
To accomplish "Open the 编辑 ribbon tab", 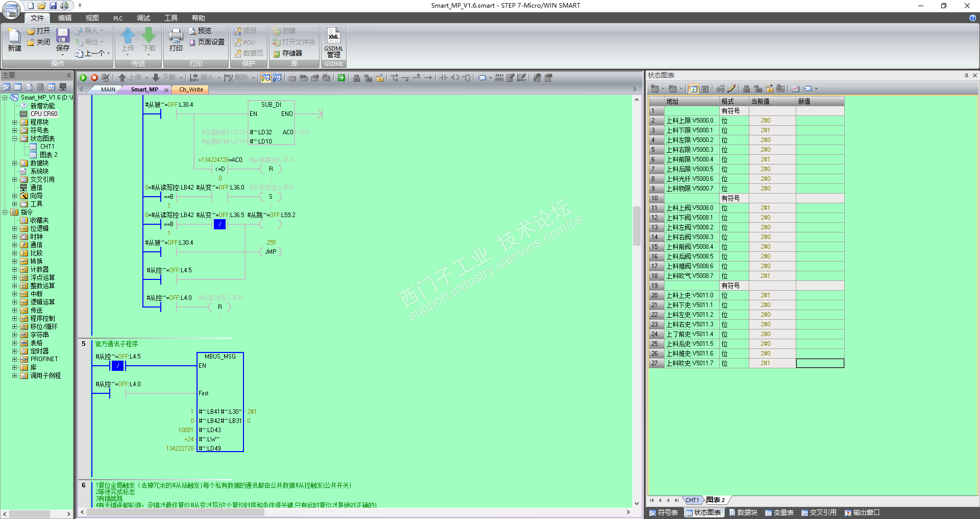I will pyautogui.click(x=65, y=18).
